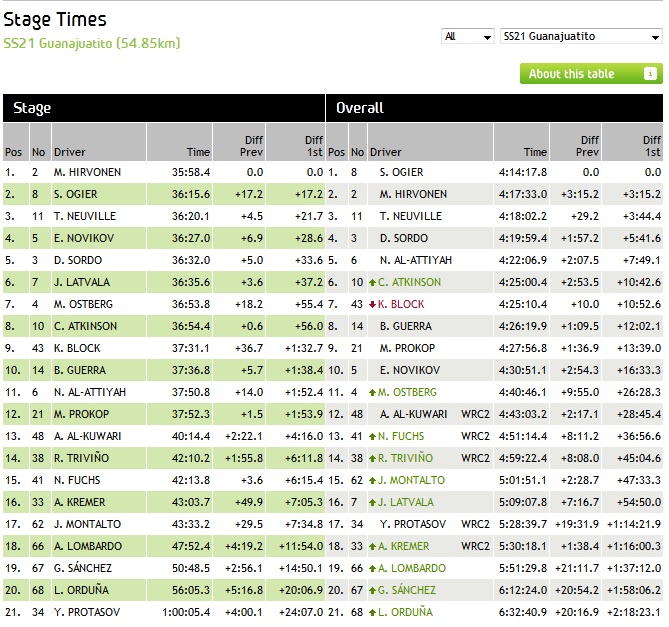Click the up arrow beside L. Orduña overall
669x627 pixels.
click(373, 612)
